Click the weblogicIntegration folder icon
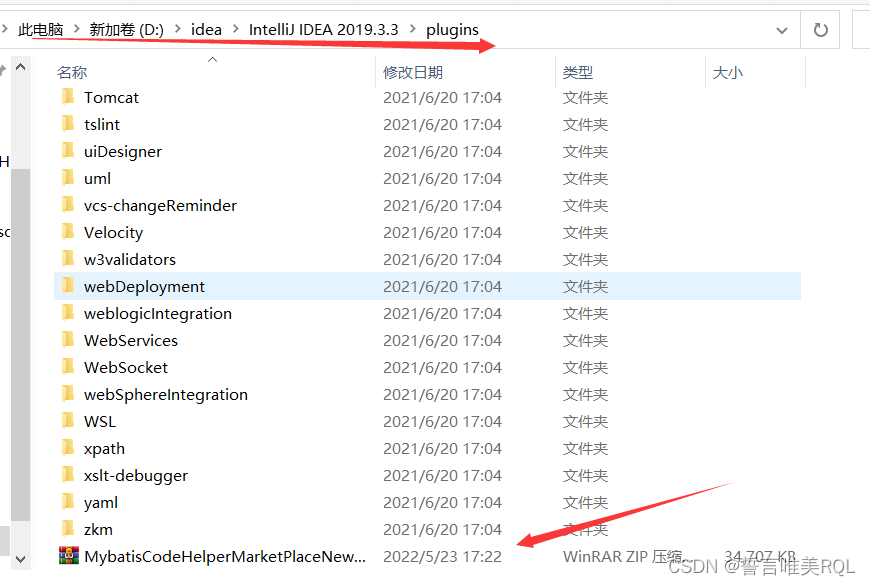This screenshot has width=870, height=586. 68,313
